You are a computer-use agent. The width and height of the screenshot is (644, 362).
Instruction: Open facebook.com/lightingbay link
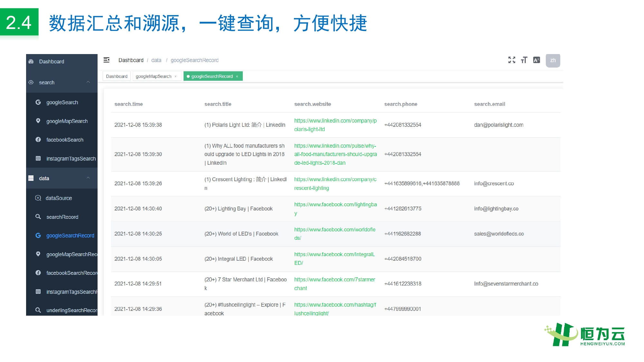(x=335, y=209)
